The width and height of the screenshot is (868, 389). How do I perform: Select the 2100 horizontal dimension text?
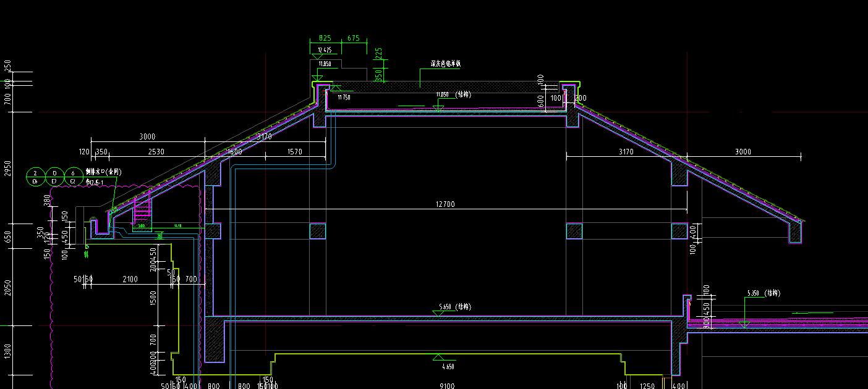pos(130,280)
